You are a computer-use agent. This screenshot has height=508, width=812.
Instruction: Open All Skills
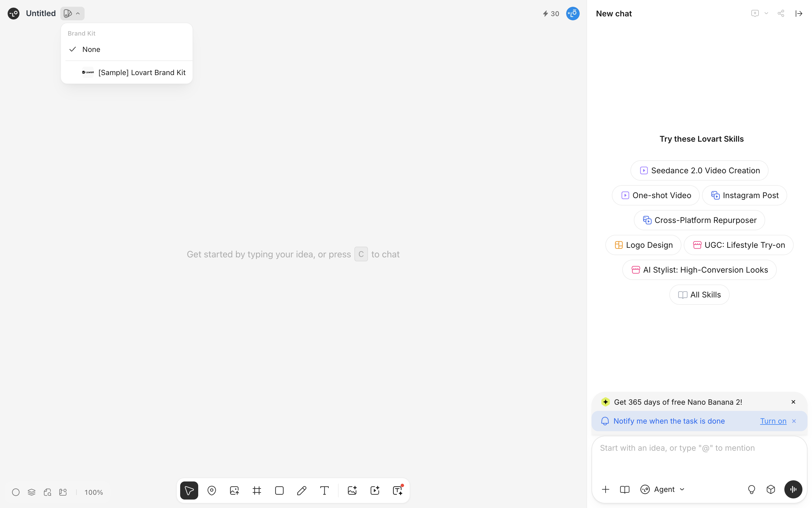coord(700,295)
